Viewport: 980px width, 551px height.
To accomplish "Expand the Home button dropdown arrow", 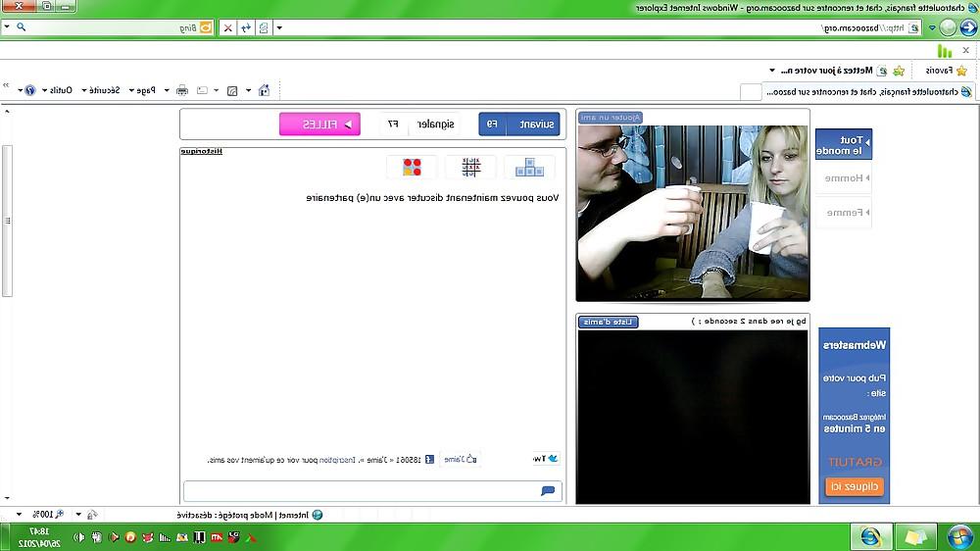I will (249, 90).
